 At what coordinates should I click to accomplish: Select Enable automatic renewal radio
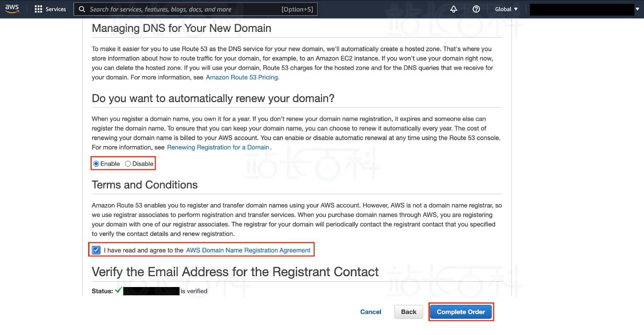(x=96, y=164)
